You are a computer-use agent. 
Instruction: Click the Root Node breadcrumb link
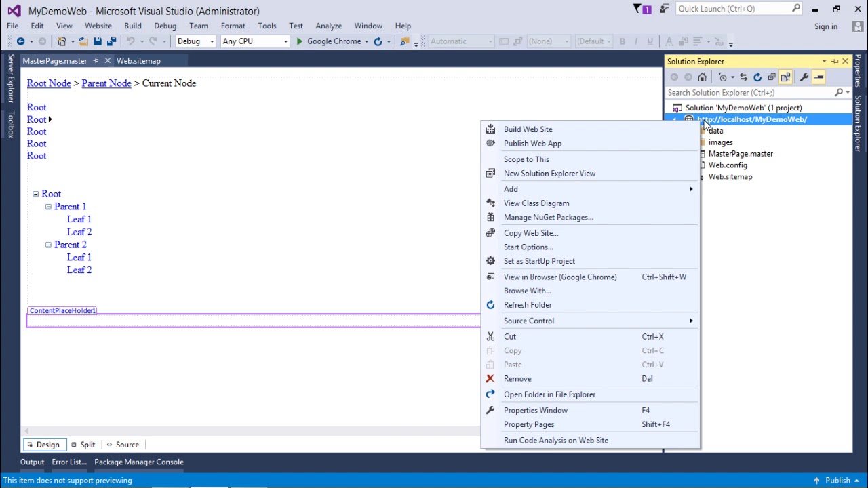point(49,83)
